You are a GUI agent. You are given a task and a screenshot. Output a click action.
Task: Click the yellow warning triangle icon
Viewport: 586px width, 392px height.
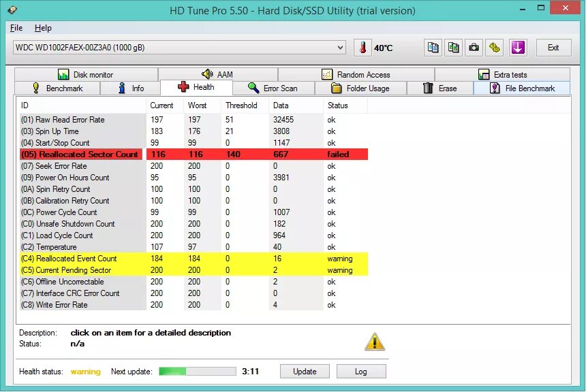click(375, 342)
